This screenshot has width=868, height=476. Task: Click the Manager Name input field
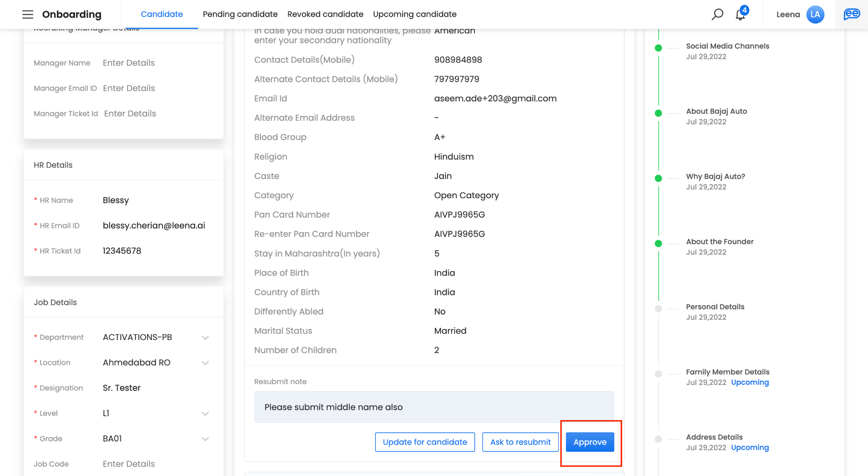pos(129,63)
